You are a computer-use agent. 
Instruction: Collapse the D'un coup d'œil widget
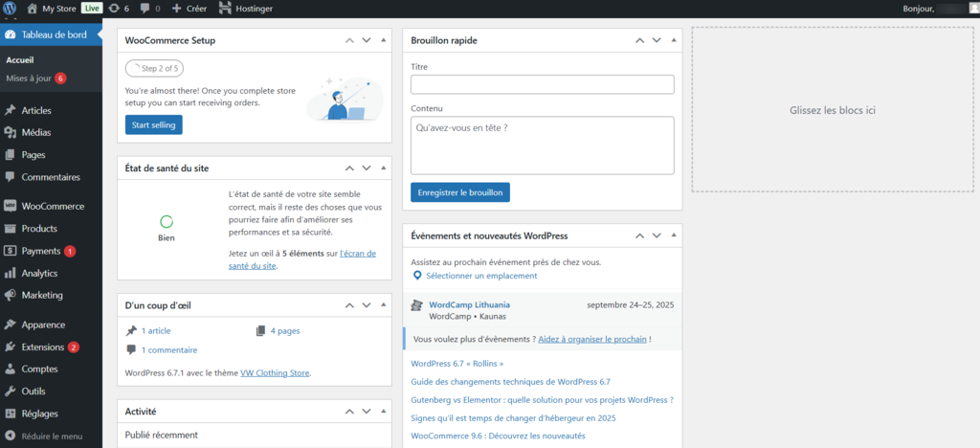tap(383, 305)
